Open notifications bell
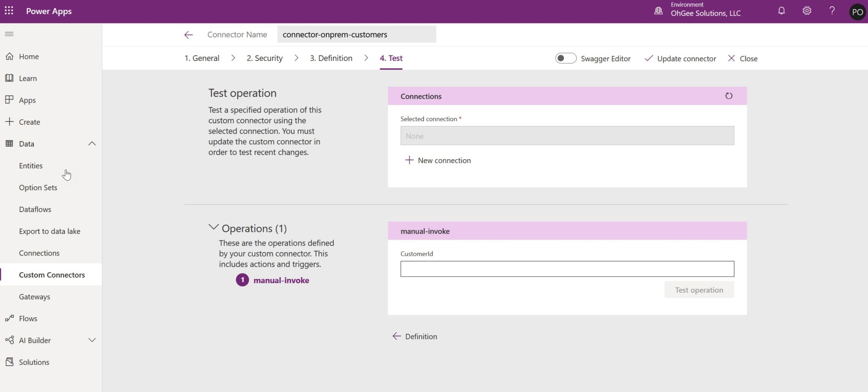This screenshot has width=868, height=392. click(781, 11)
